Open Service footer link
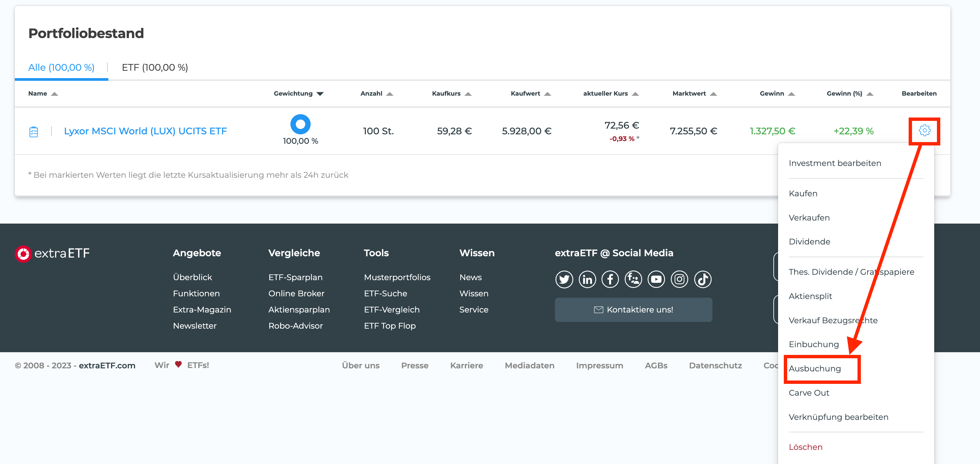Image resolution: width=980 pixels, height=464 pixels. 474,310
